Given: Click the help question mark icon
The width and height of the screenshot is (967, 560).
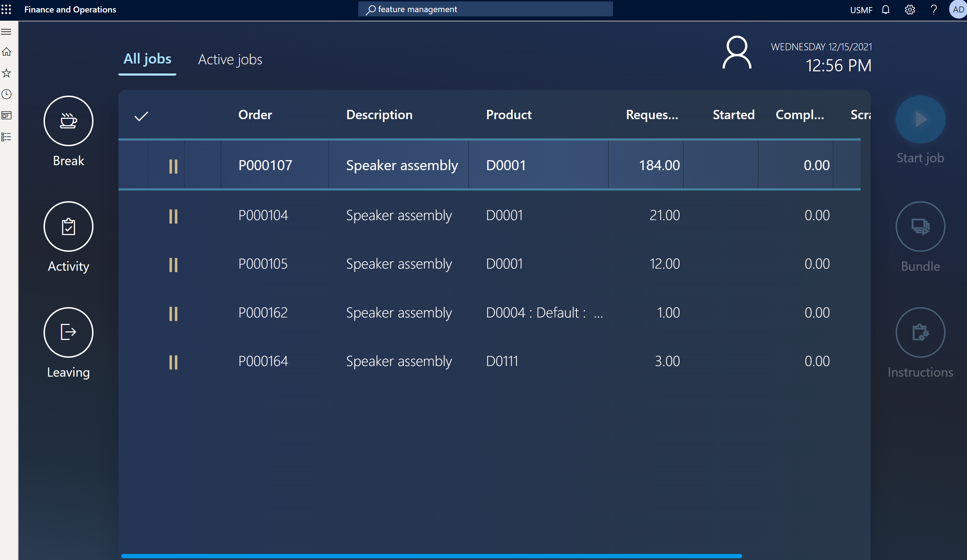Looking at the screenshot, I should [934, 10].
